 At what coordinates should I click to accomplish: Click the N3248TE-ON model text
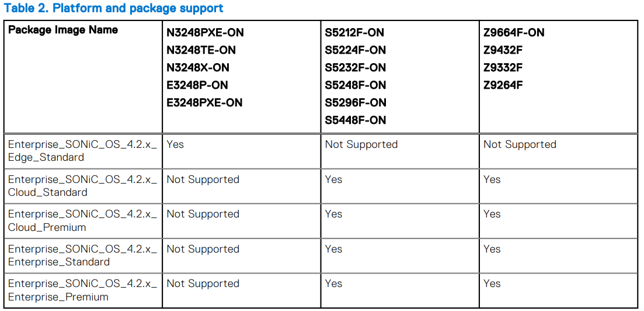[201, 50]
